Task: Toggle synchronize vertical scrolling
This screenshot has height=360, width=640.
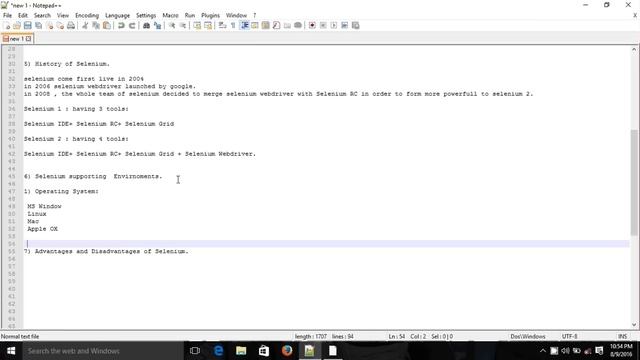Action: point(197,26)
